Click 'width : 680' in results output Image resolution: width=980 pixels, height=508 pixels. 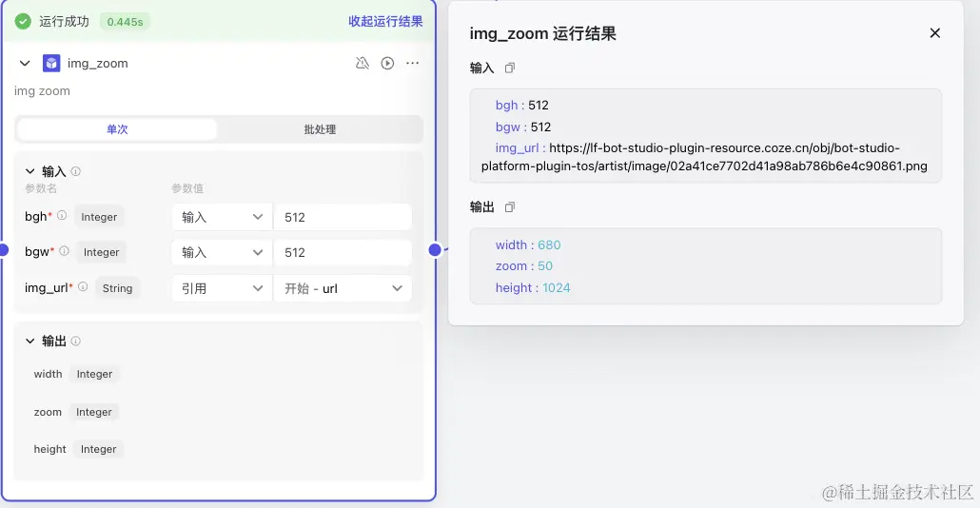click(528, 244)
